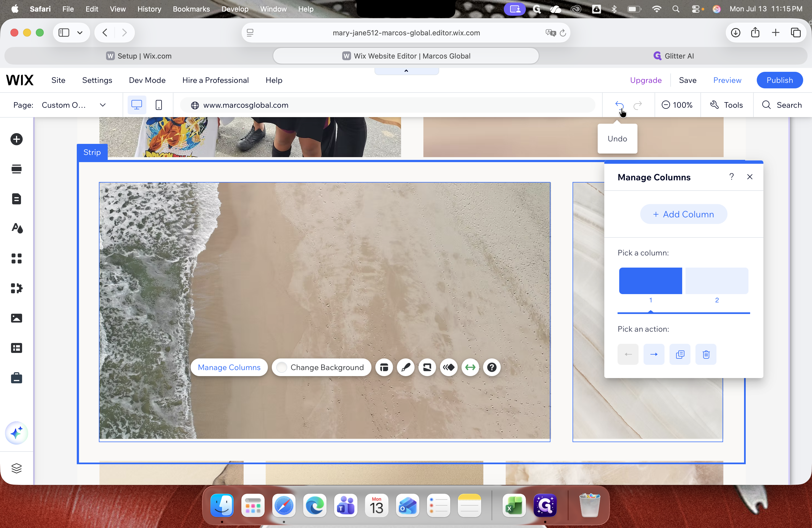Screen dimensions: 812x528
Task: Click the Change Background color circle
Action: pos(281,367)
